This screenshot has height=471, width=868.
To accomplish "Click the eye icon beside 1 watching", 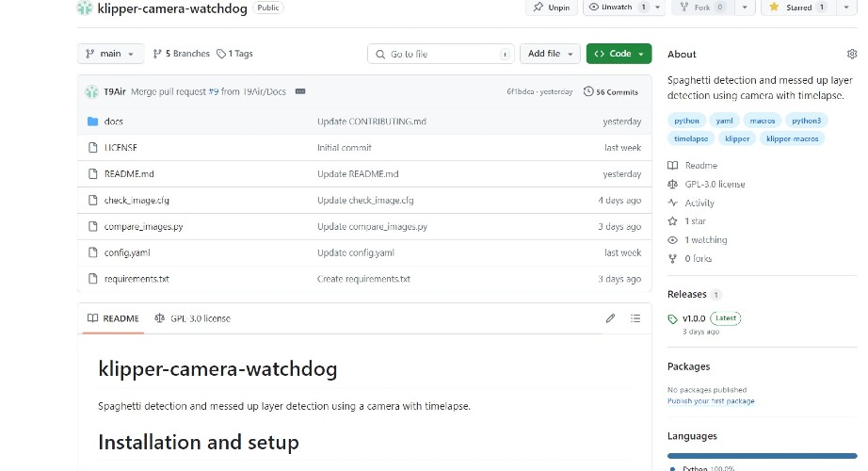I will (x=672, y=240).
